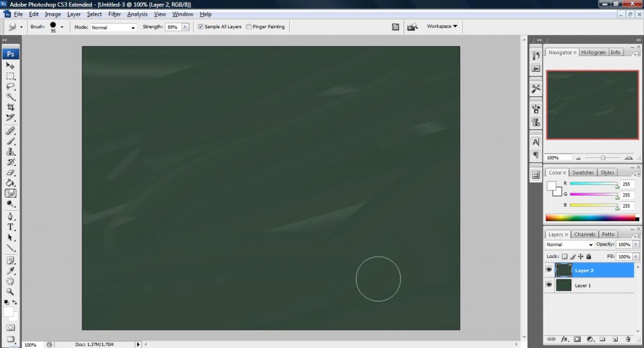Open the Filter menu
Image resolution: width=644 pixels, height=348 pixels.
114,14
